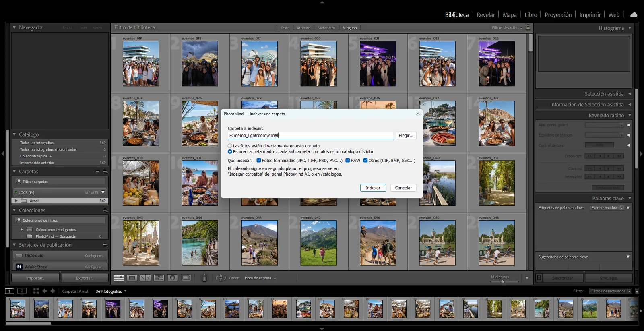This screenshot has width=644, height=331.
Task: Select thumbnail eventos_019 in grid
Action: (140, 64)
